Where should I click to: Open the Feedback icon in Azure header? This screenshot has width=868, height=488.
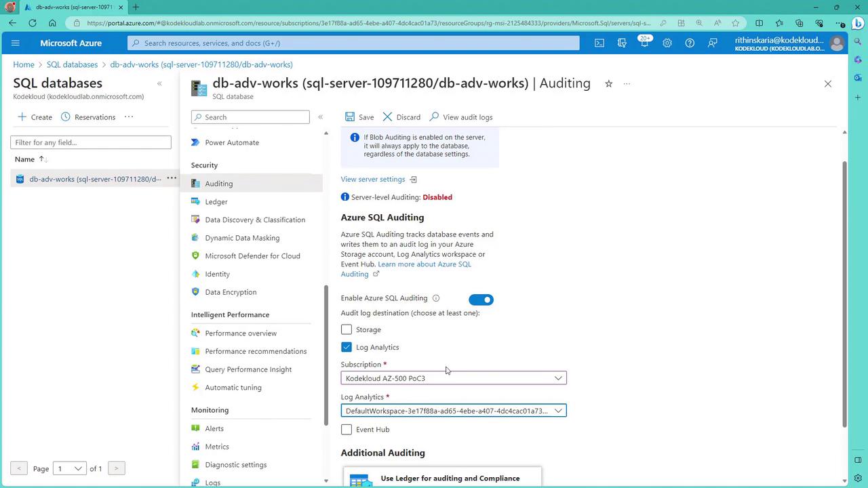pos(712,43)
